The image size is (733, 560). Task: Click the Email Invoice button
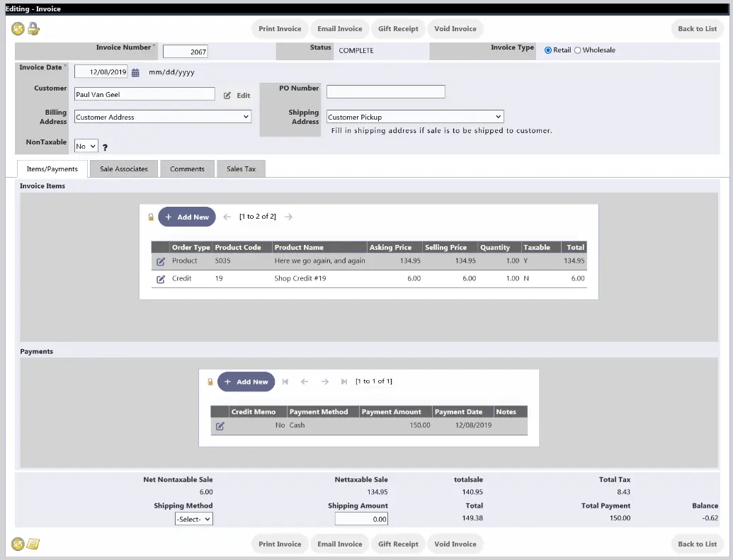click(x=340, y=28)
